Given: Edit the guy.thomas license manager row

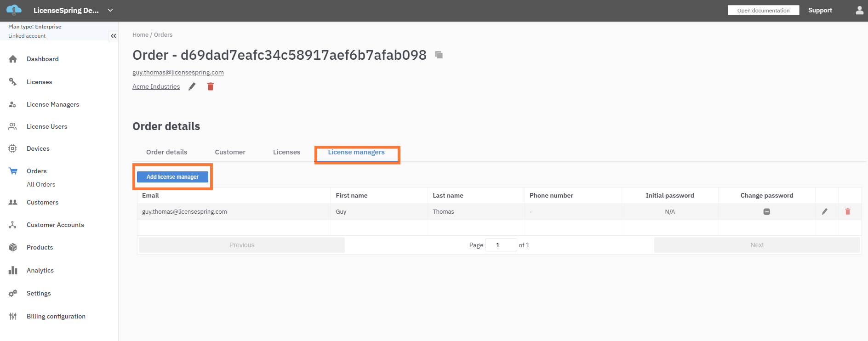Looking at the screenshot, I should (x=825, y=211).
